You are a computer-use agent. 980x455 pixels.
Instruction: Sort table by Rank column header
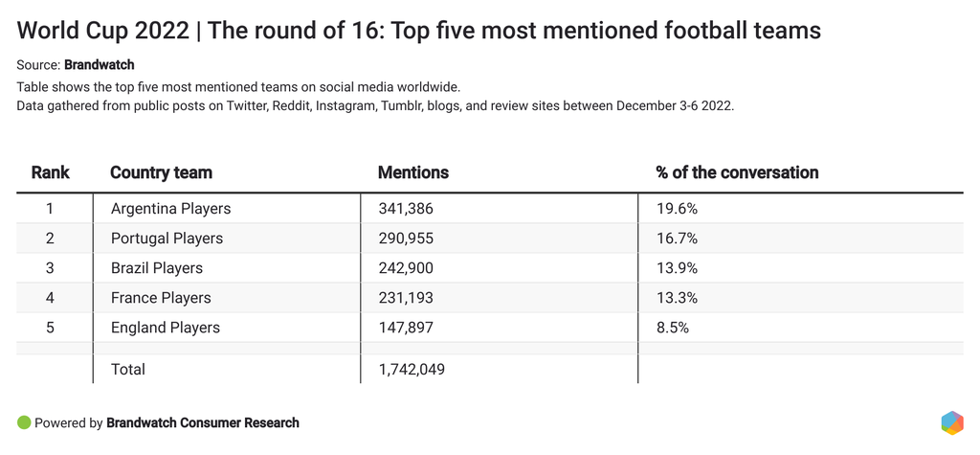51,173
